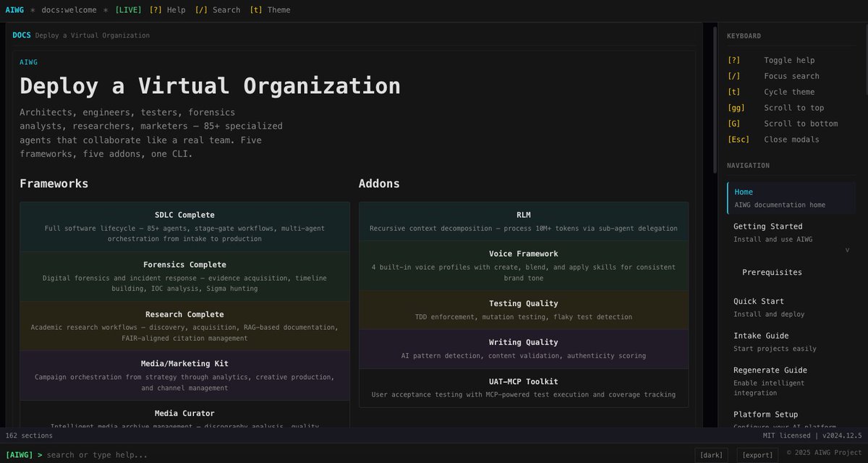Open Intake Guide navigation item
This screenshot has height=463, width=868.
coord(791,341)
